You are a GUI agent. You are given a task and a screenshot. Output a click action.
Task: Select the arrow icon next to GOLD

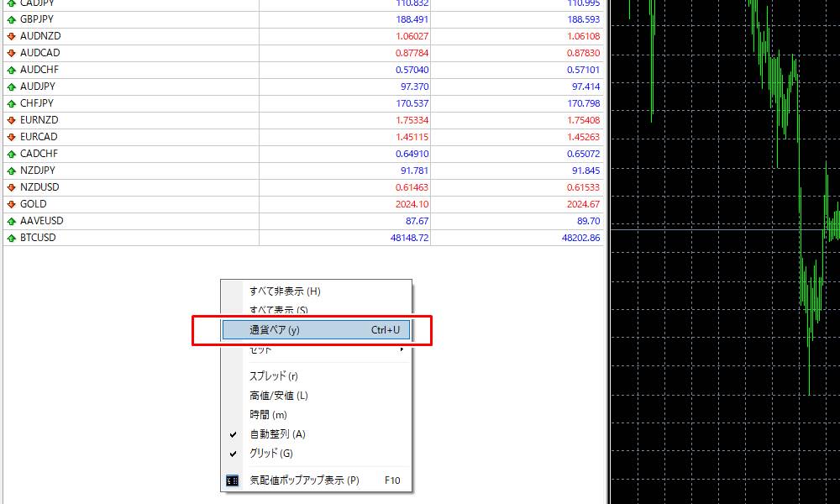tap(10, 204)
